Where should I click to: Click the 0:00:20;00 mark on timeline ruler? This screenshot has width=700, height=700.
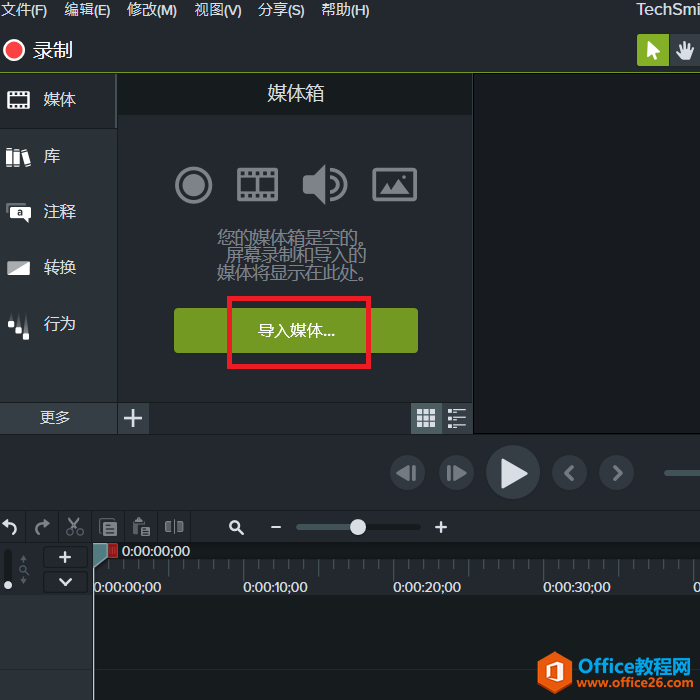pos(427,587)
